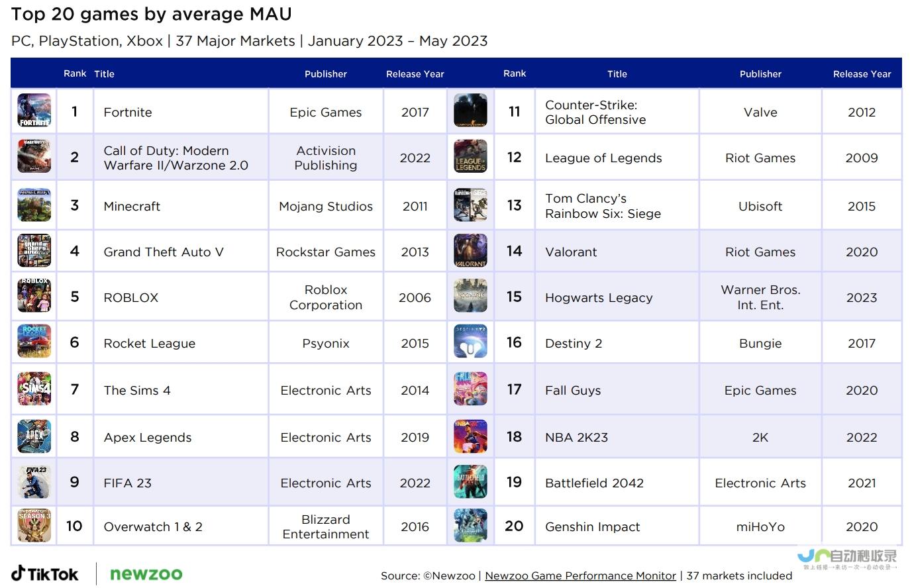
Task: Select Counter-Strike: Global Offensive title
Action: click(617, 112)
